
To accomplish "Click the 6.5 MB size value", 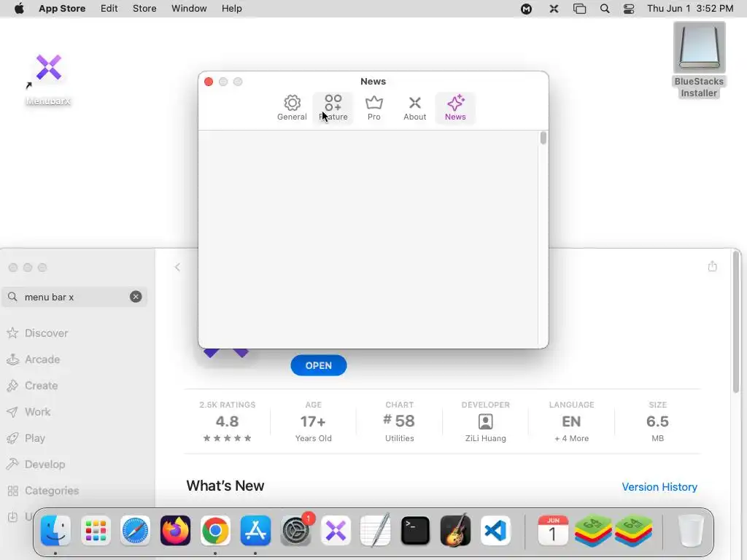I will tap(657, 421).
